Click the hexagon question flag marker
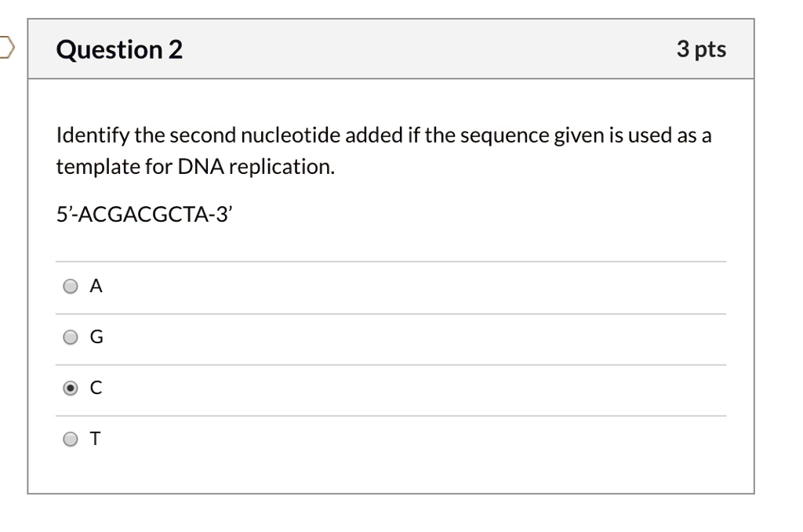Screen dimensions: 803x532 tap(5, 47)
